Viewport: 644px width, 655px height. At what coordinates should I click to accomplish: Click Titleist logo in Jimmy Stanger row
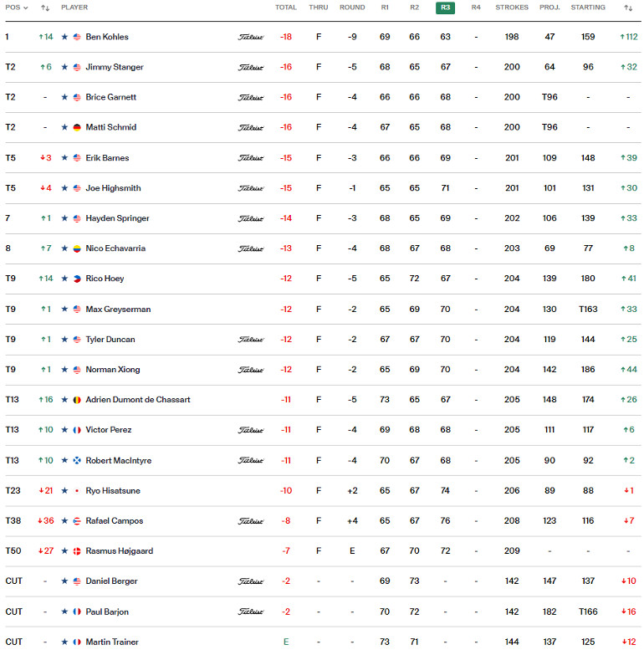tap(251, 67)
